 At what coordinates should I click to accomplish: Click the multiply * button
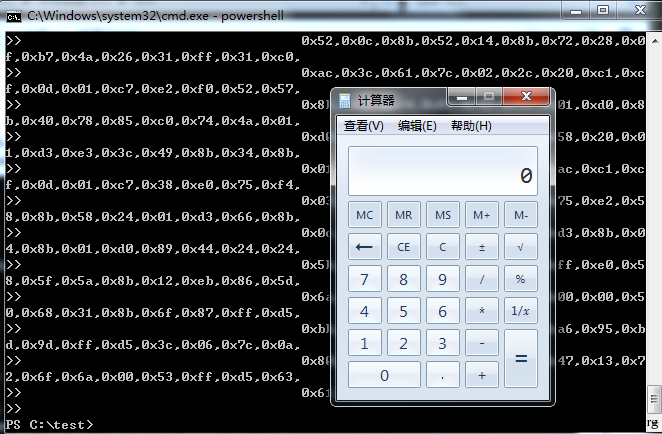482,311
